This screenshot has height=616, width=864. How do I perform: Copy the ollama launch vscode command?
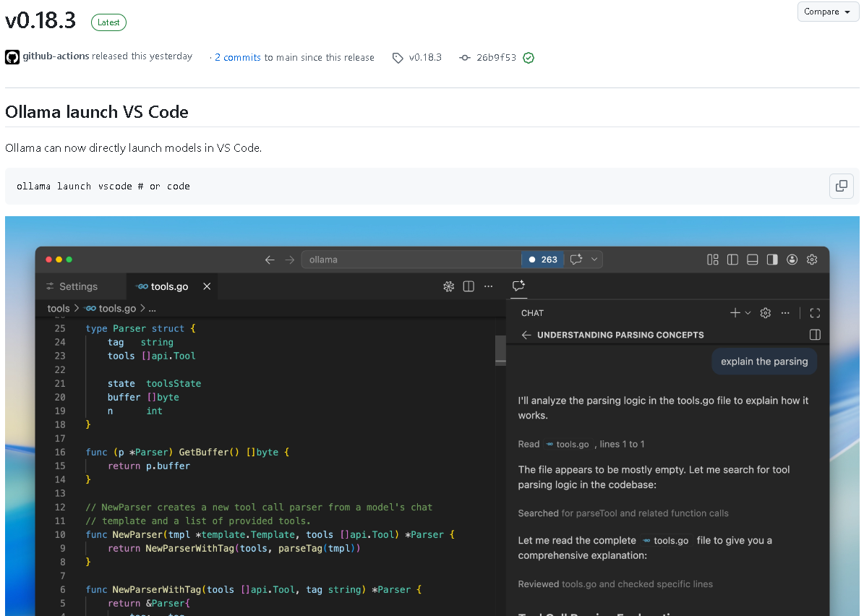coord(842,187)
